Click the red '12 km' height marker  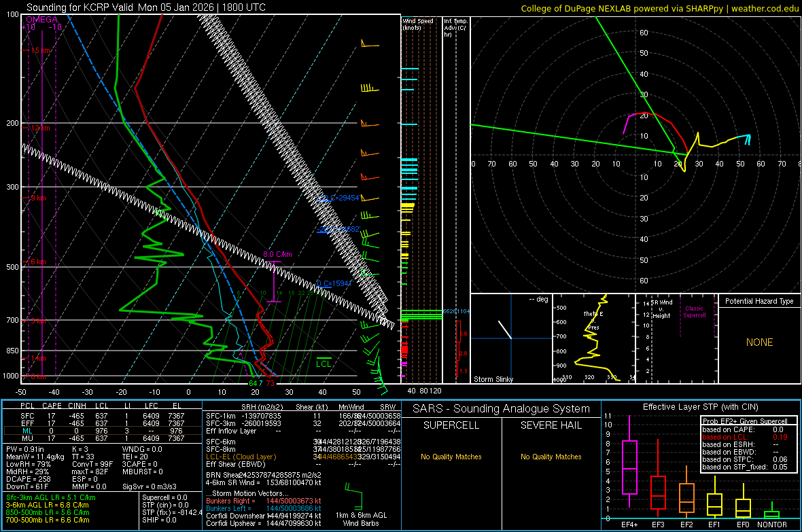(x=40, y=128)
